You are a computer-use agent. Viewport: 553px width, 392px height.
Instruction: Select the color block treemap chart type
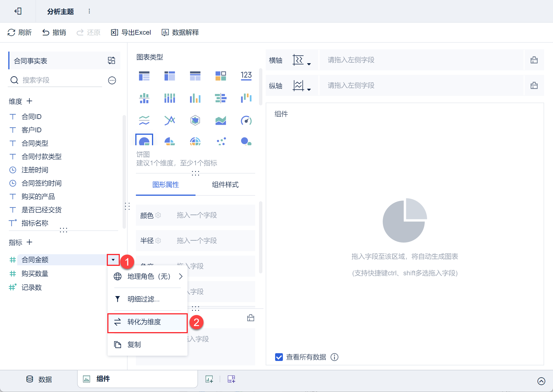pyautogui.click(x=221, y=76)
